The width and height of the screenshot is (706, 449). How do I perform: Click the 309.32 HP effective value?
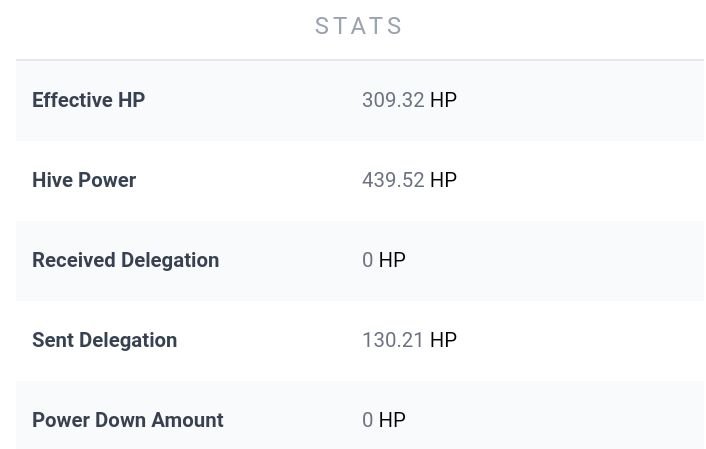click(409, 100)
